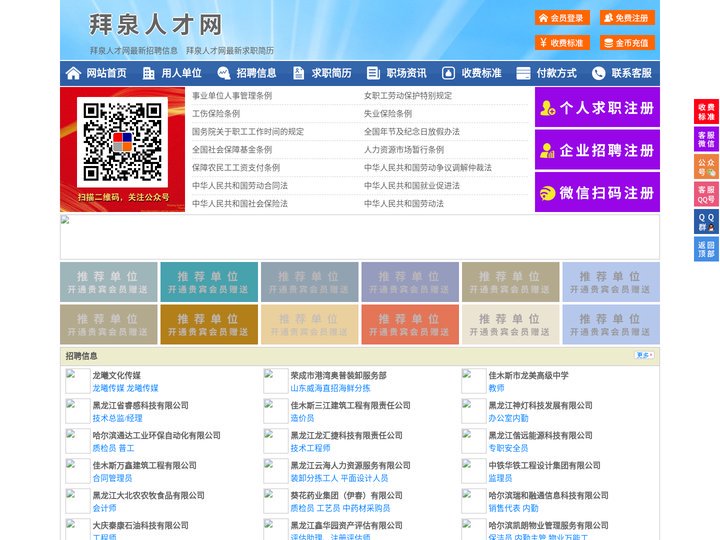Click the pink 客服QQ号 side widget
Image resolution: width=720 pixels, height=540 pixels.
coord(706,194)
